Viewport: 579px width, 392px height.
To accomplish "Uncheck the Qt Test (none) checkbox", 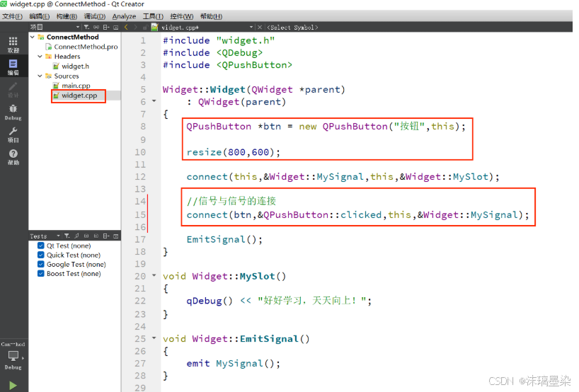I will point(41,246).
